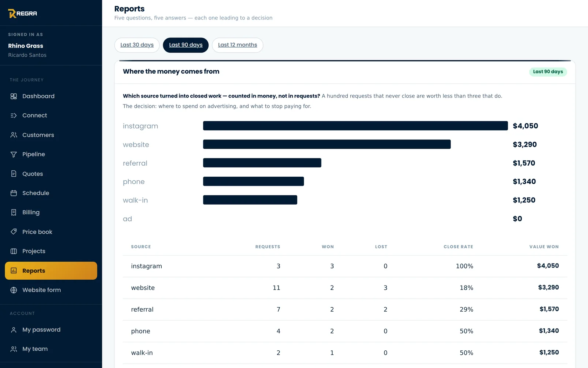The height and width of the screenshot is (368, 588).
Task: Click the walk-in table row name
Action: pyautogui.click(x=142, y=353)
